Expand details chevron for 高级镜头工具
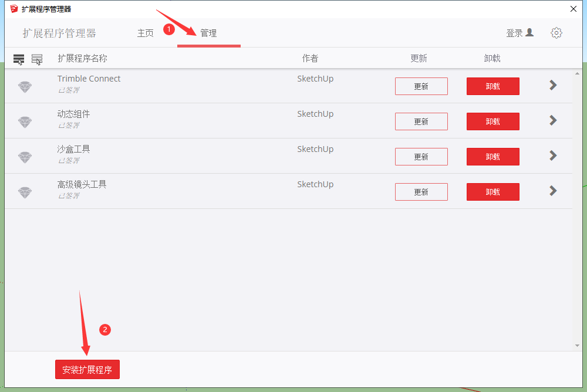587x392 pixels. point(553,191)
